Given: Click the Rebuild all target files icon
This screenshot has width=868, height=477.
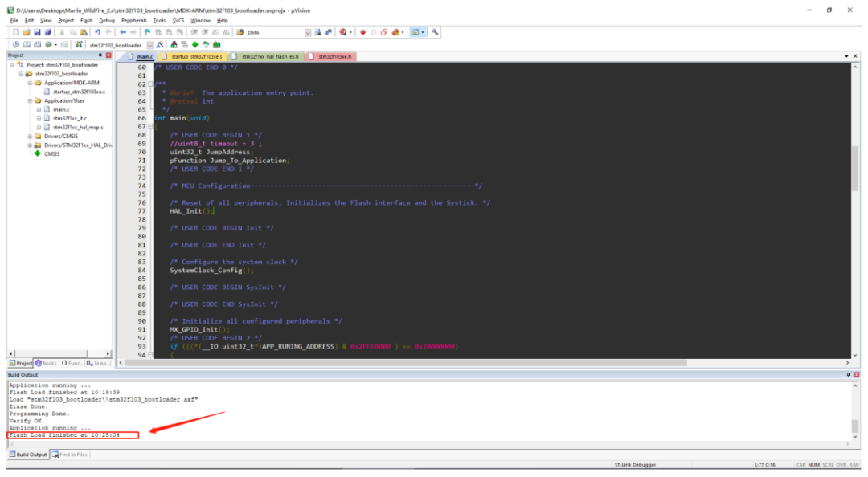Looking at the screenshot, I should [x=37, y=45].
